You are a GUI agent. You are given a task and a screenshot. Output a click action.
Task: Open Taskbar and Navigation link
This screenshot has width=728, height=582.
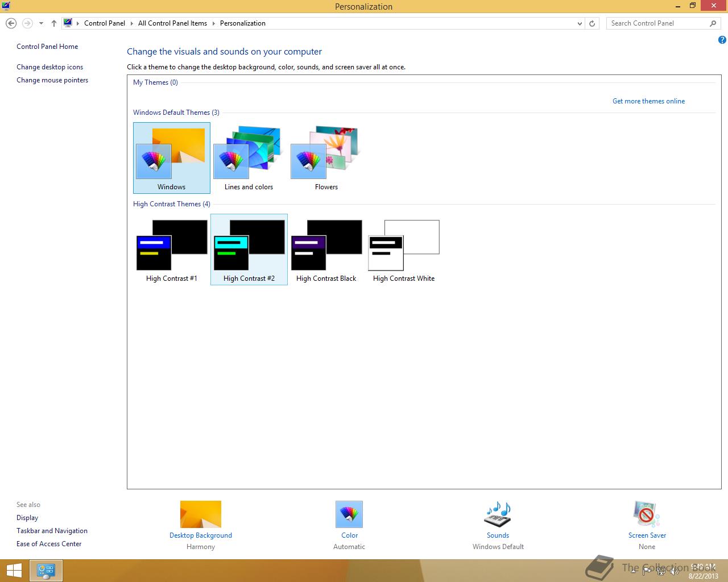tap(52, 531)
